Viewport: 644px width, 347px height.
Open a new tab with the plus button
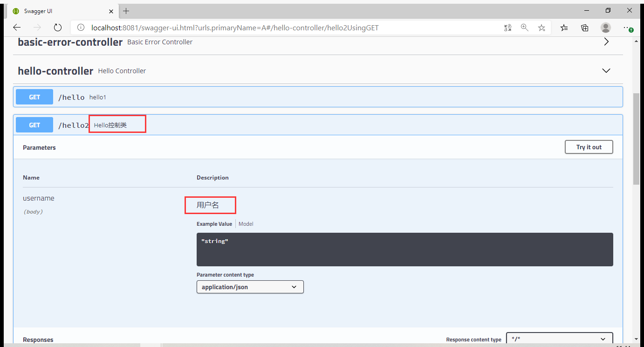126,11
